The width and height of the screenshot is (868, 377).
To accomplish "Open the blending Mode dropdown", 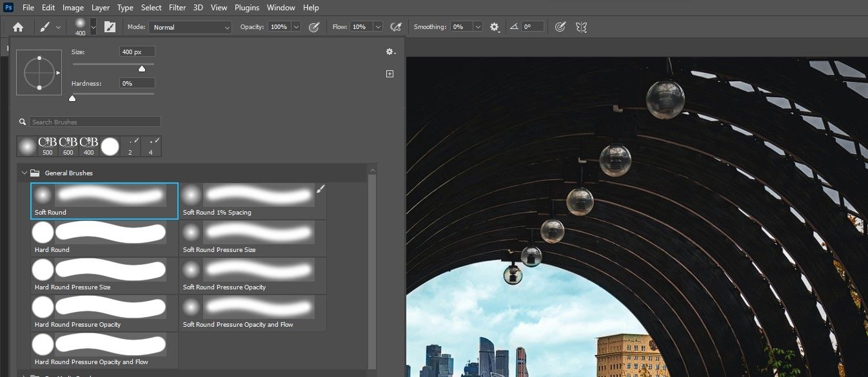I will [x=190, y=27].
